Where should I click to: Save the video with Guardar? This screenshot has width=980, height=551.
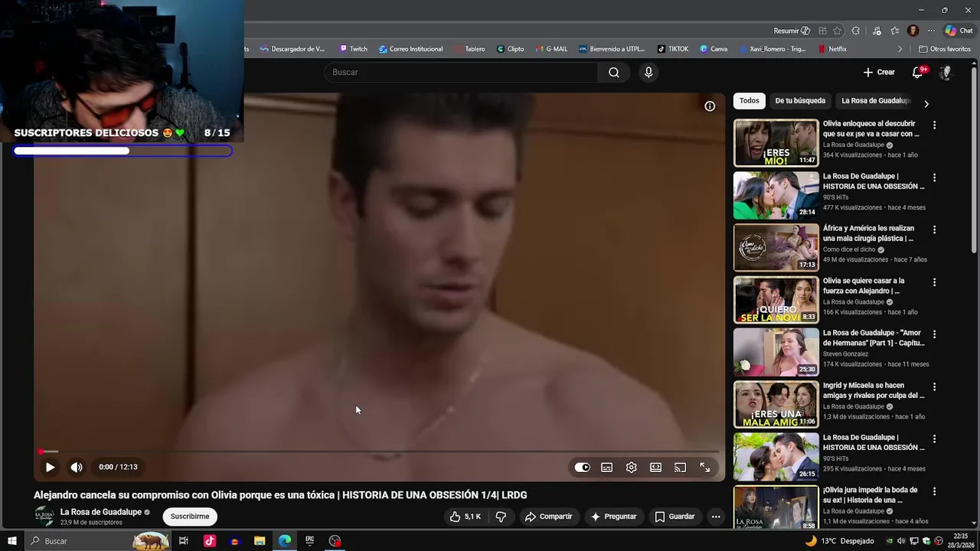tap(675, 517)
